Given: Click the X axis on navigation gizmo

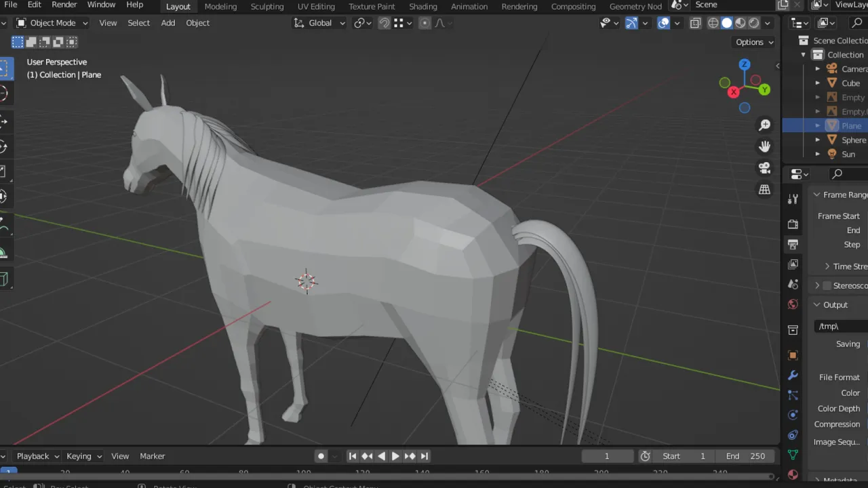Looking at the screenshot, I should click(733, 91).
